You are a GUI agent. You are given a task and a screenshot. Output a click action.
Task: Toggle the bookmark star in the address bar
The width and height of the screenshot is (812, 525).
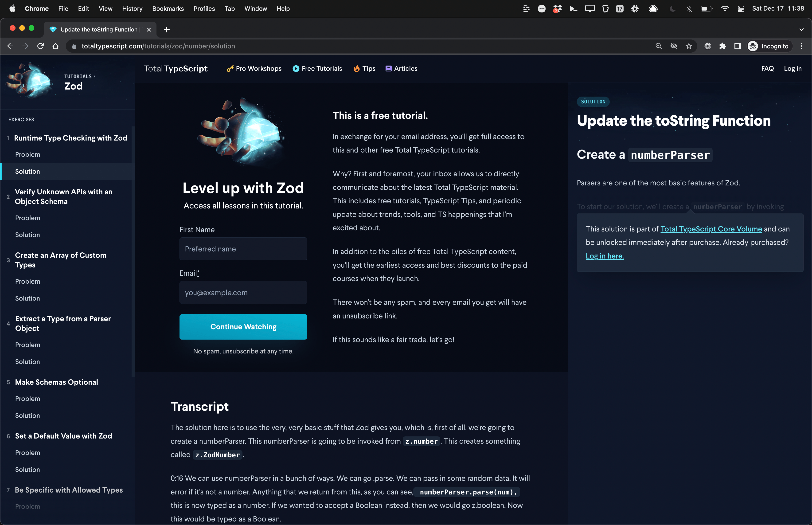pyautogui.click(x=689, y=46)
